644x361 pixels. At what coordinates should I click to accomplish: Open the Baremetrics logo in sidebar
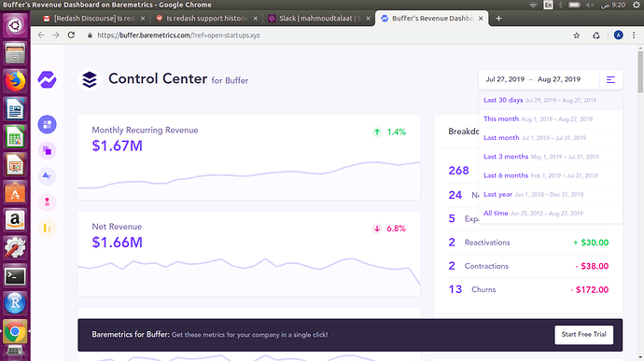click(x=48, y=79)
